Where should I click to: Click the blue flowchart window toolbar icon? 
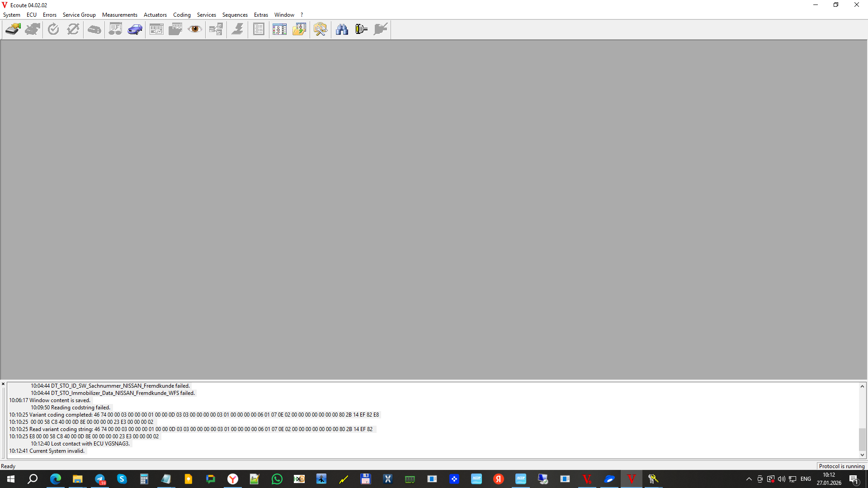pos(279,29)
